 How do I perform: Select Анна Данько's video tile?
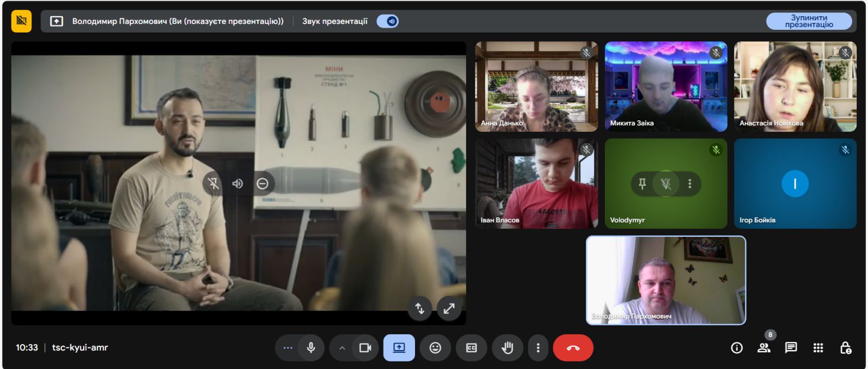(536, 87)
